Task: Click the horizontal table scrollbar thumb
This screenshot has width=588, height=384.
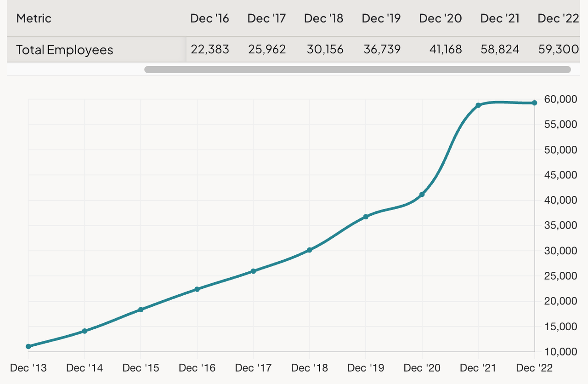Action: coord(357,69)
